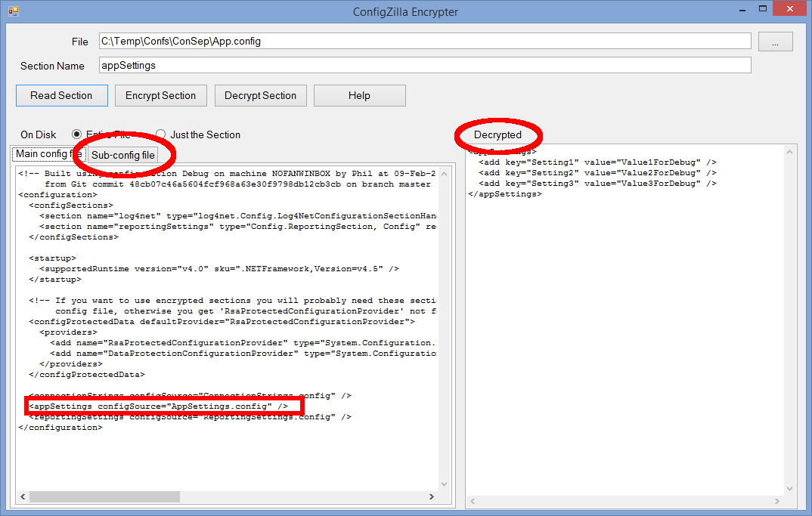Switch to the Sub-config file tab
This screenshot has width=812, height=516.
pos(122,156)
